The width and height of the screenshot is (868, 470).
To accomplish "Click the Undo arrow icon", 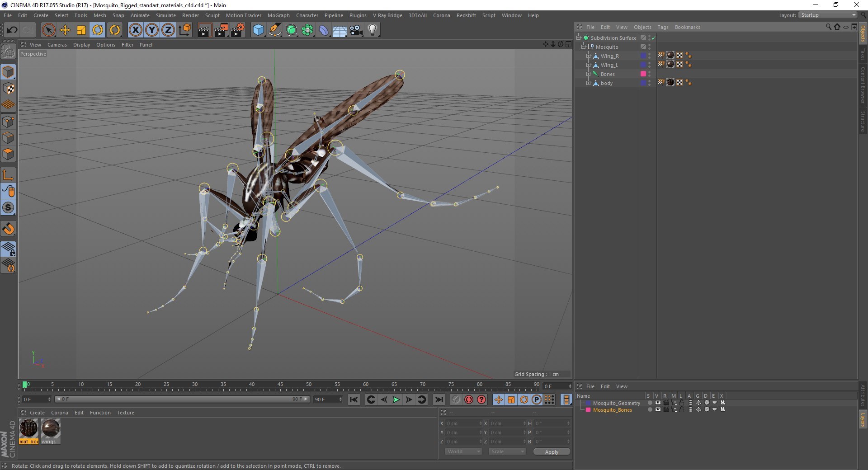I will (x=12, y=30).
